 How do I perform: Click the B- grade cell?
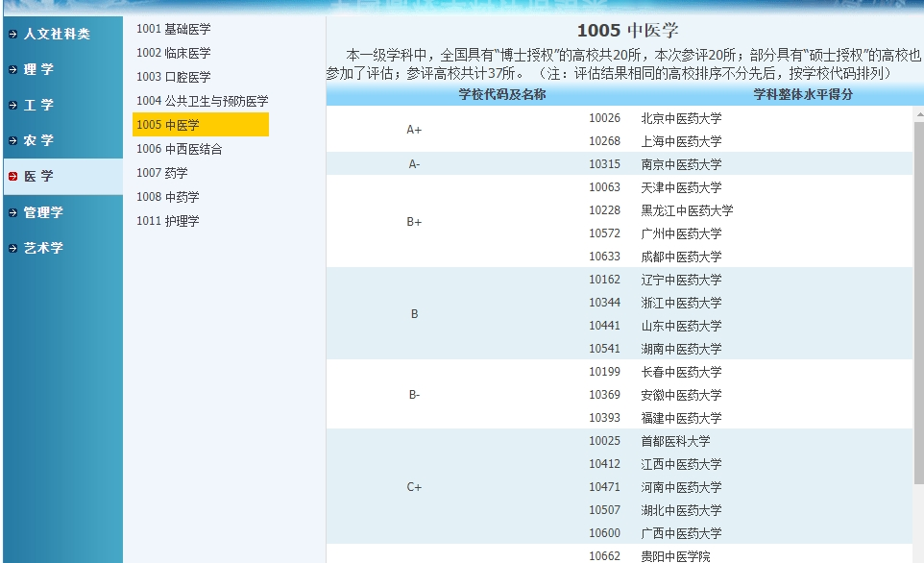tap(414, 395)
